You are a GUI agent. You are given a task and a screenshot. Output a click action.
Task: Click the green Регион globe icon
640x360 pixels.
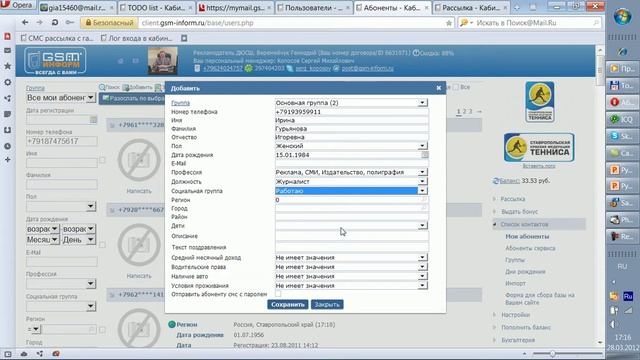172,324
